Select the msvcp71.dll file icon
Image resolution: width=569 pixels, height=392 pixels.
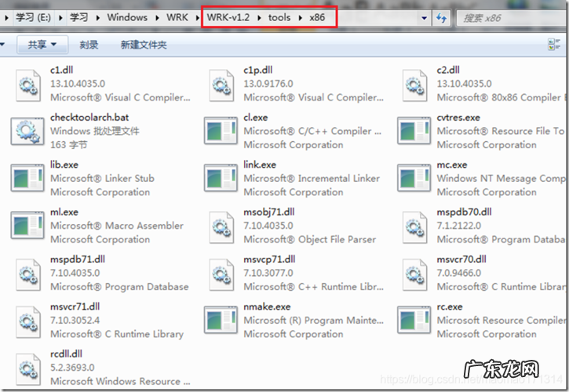(221, 275)
